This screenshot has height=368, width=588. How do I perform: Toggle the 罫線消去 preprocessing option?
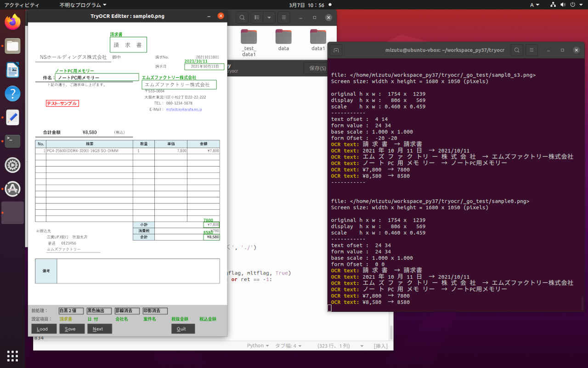click(x=127, y=311)
